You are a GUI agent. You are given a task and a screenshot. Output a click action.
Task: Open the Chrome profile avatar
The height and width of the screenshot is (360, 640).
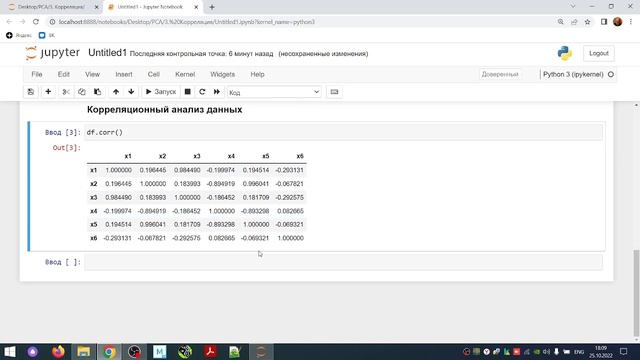pyautogui.click(x=618, y=22)
